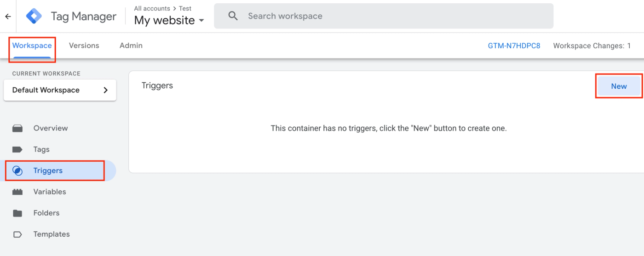Click the Tag Manager title text

pos(83,17)
